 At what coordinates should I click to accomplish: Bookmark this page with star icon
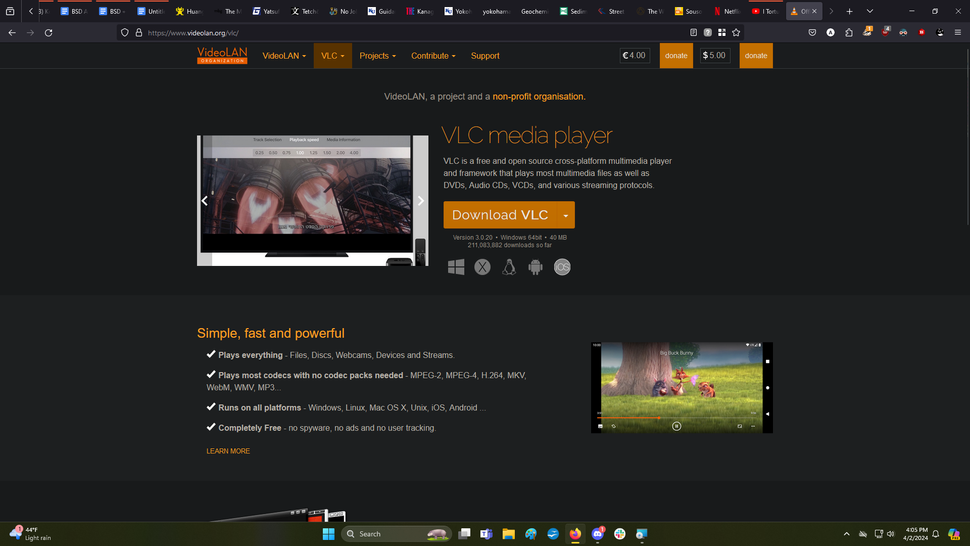coord(736,33)
